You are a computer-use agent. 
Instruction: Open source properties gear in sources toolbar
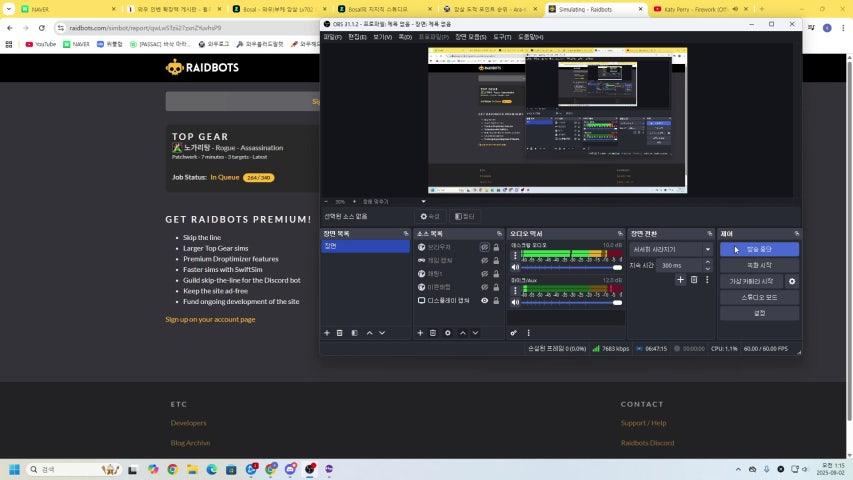click(x=448, y=333)
